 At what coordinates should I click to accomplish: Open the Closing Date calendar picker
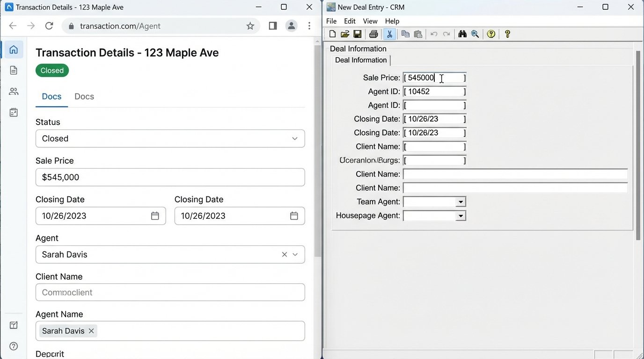pyautogui.click(x=155, y=215)
